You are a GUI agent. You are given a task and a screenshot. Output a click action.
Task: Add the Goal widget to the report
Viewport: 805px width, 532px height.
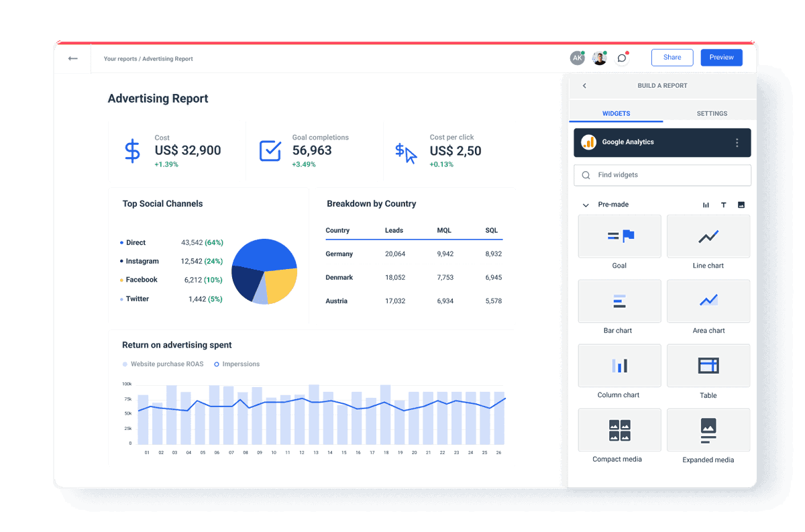[x=619, y=236]
